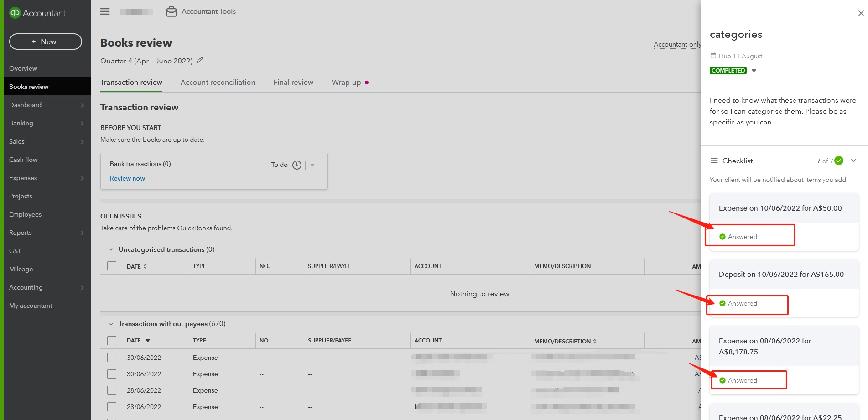The width and height of the screenshot is (868, 420).
Task: Click the New button
Action: coord(45,41)
